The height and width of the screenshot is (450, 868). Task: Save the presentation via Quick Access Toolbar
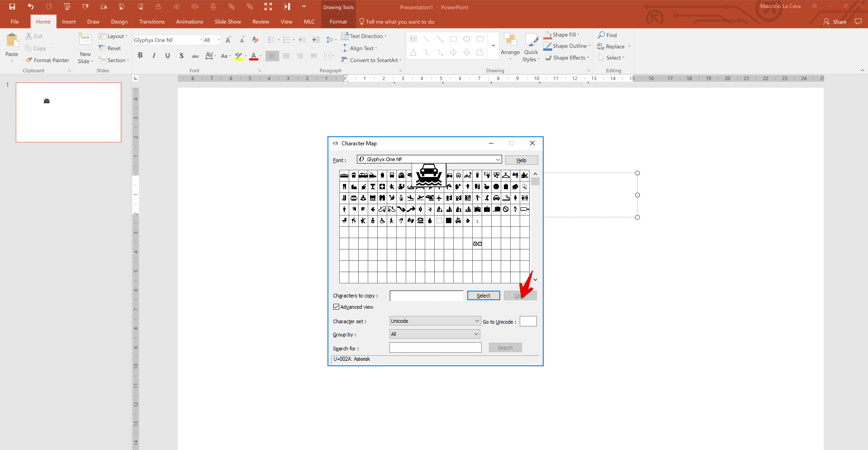12,6
